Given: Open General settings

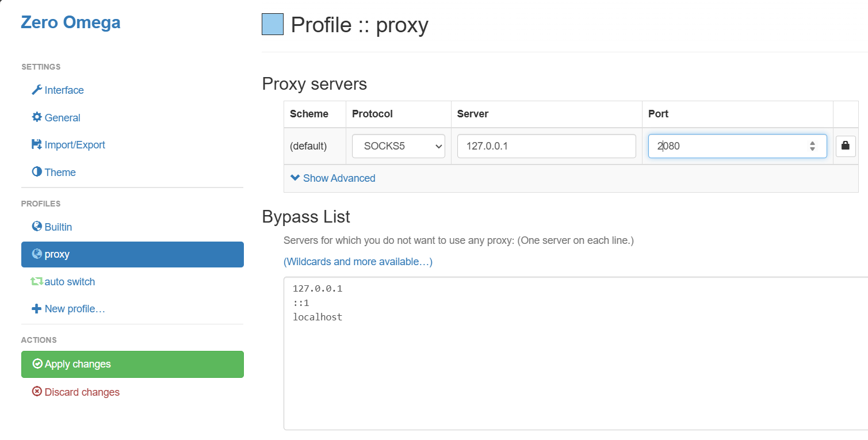Looking at the screenshot, I should (62, 118).
